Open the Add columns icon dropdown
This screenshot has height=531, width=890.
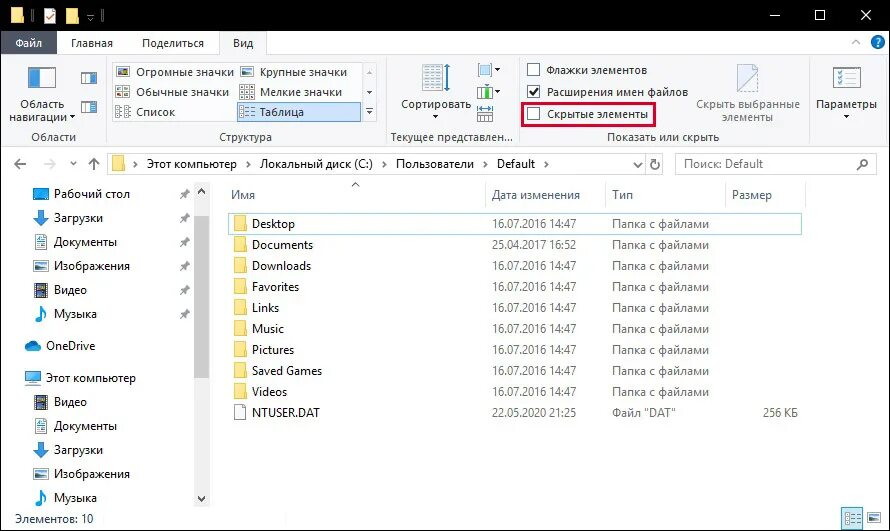489,91
